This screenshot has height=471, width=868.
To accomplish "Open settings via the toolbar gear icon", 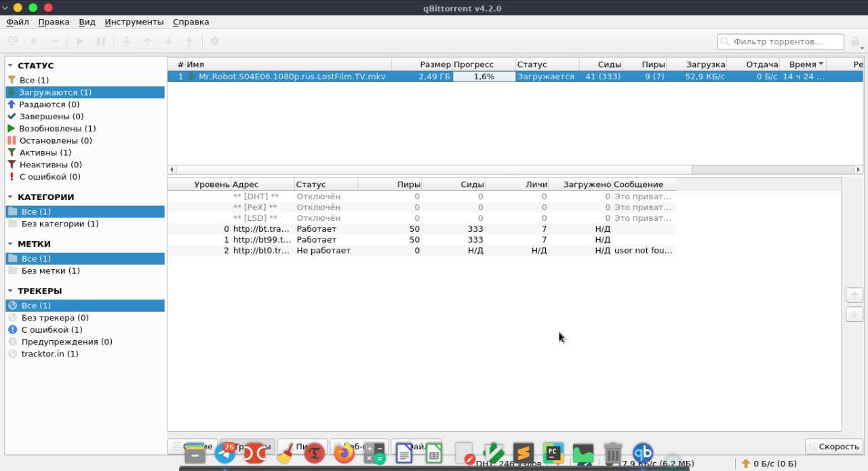I will [x=214, y=41].
